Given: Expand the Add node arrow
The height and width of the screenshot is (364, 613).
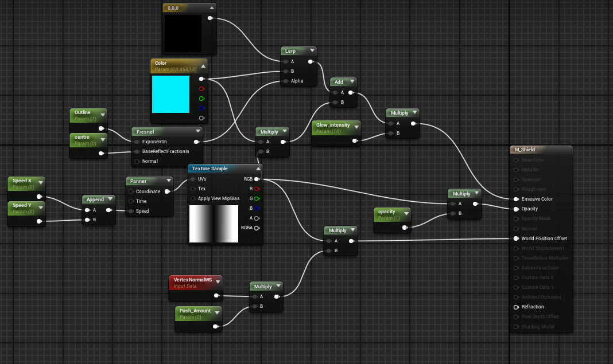Looking at the screenshot, I should coord(352,81).
